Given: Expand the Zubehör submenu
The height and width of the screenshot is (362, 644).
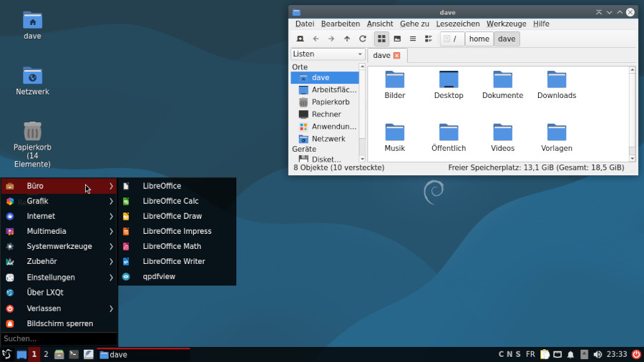Looking at the screenshot, I should [59, 261].
